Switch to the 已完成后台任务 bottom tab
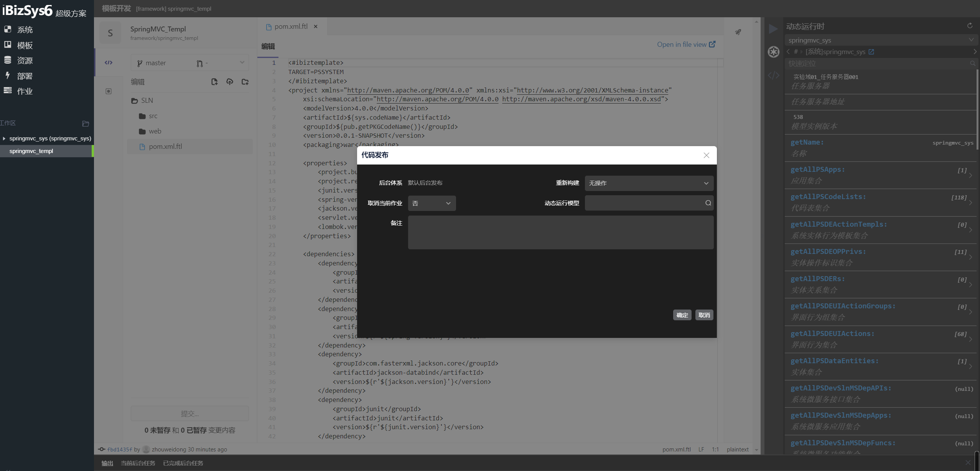This screenshot has height=471, width=980. click(x=183, y=463)
